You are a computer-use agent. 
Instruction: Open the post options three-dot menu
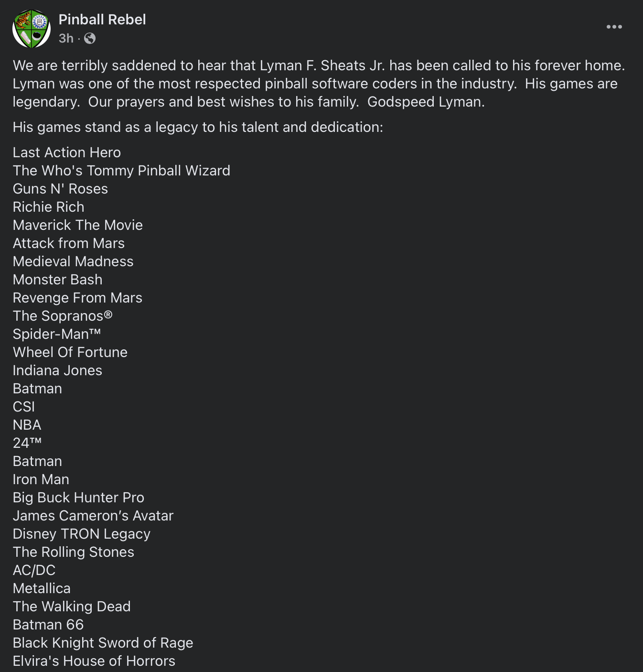coord(614,27)
